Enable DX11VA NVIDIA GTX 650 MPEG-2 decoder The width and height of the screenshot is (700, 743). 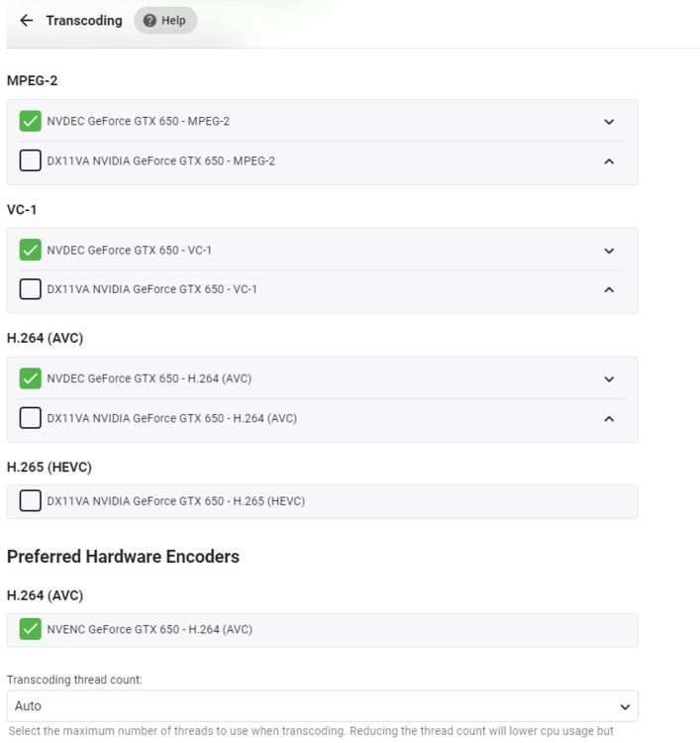tap(31, 160)
